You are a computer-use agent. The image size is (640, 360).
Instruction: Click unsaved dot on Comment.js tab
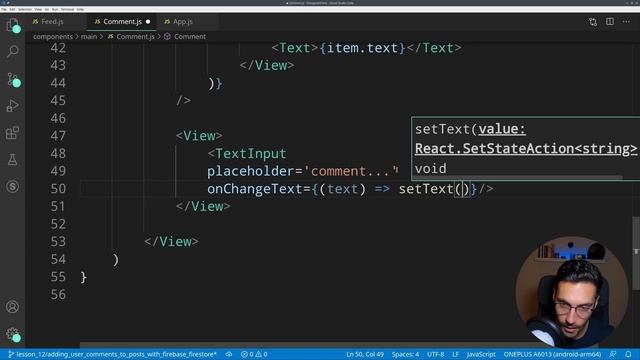click(x=148, y=22)
